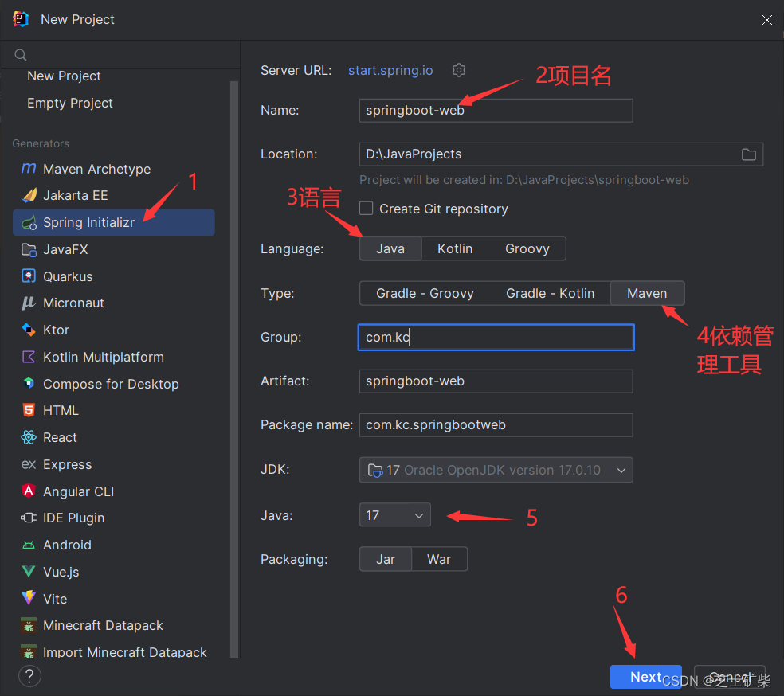This screenshot has width=784, height=696.
Task: Click the Jakarta EE generator icon
Action: coord(29,195)
